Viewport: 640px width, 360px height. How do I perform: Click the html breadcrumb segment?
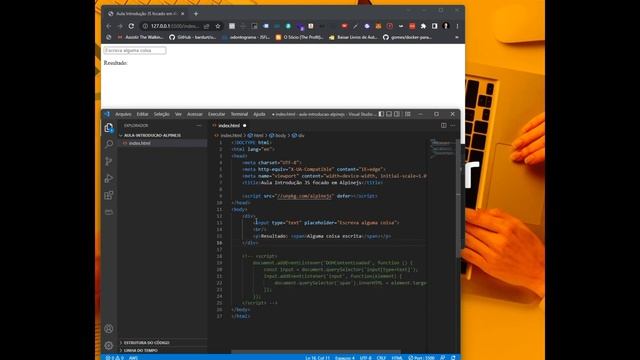click(258, 136)
